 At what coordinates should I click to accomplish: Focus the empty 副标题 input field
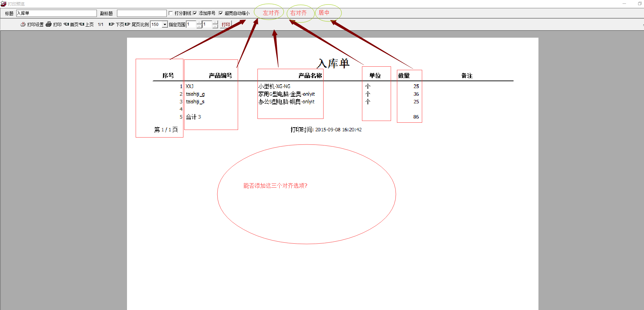[142, 13]
